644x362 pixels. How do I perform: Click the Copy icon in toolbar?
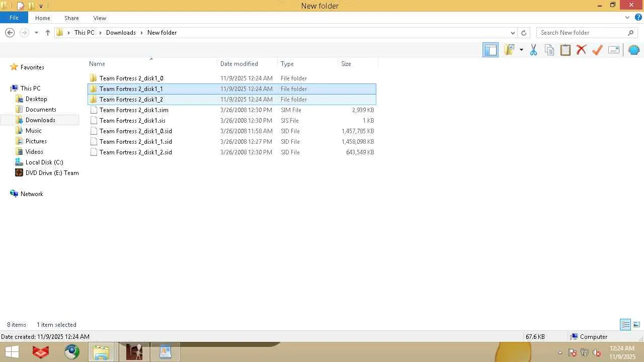549,50
